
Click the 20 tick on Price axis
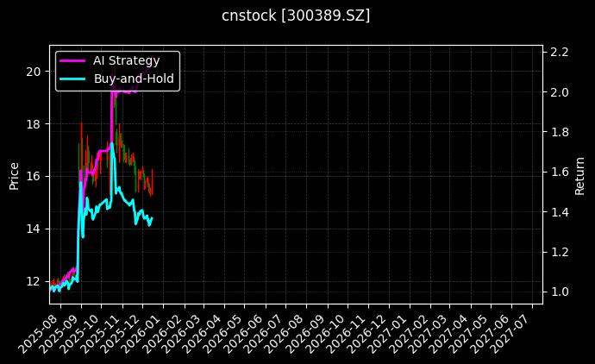33,72
